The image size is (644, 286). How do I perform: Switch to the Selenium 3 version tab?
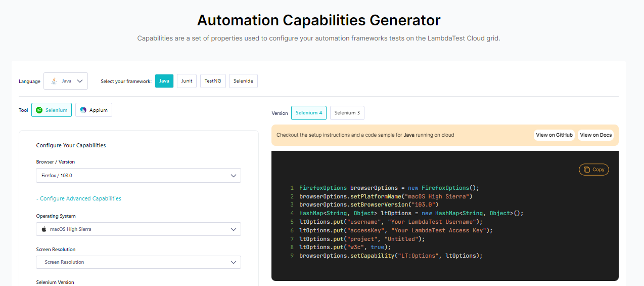[x=347, y=113]
